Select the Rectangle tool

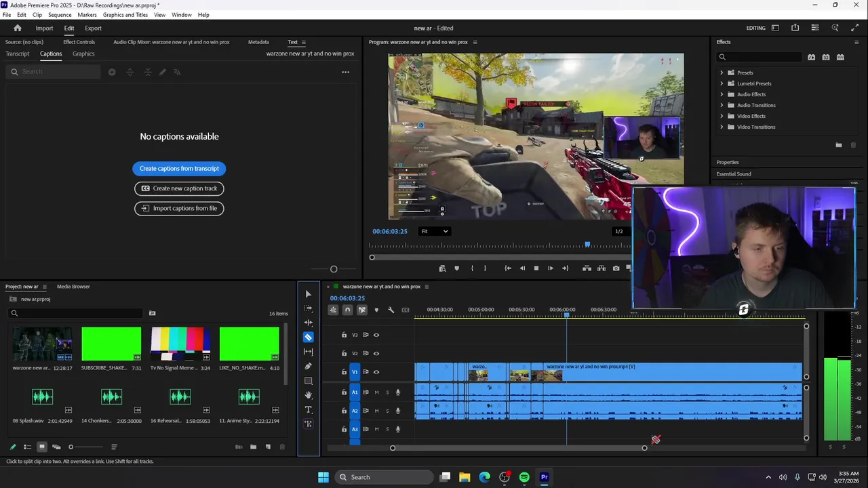(x=309, y=381)
